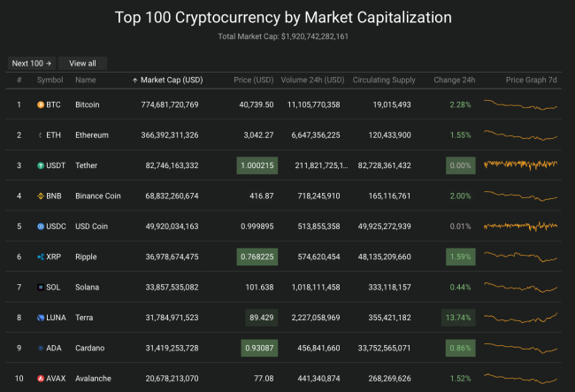
Task: Open Avalanche's 7-day price graph
Action: click(x=521, y=379)
